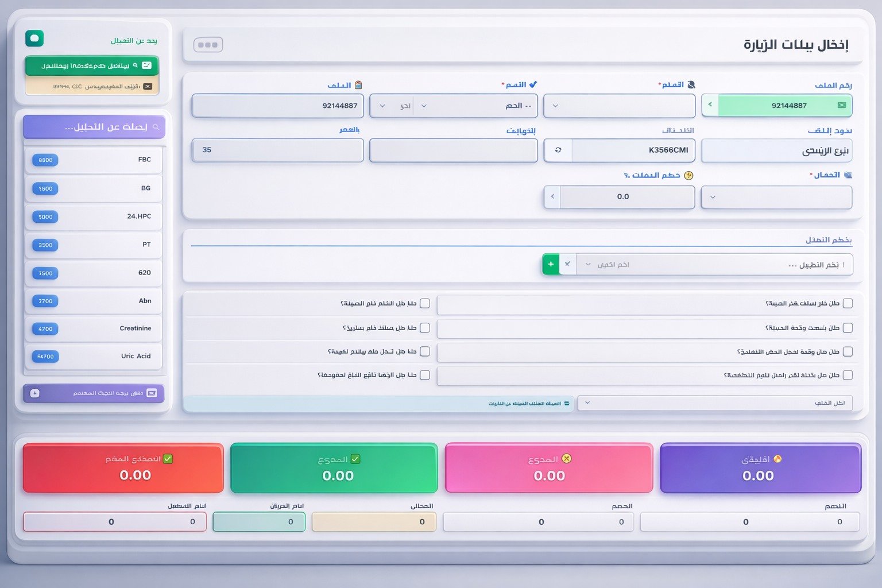This screenshot has height=588, width=882.
Task: Tick the first checkbox in the right question column
Action: click(x=848, y=303)
